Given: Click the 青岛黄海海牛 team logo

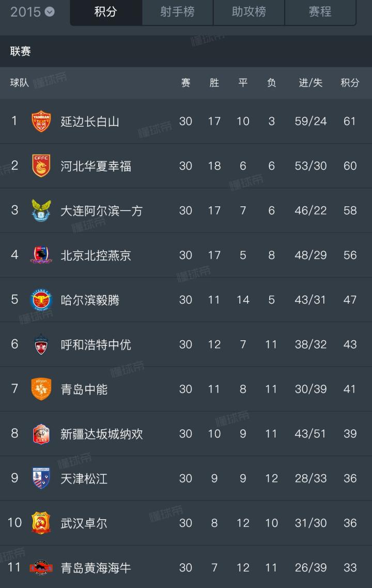Looking at the screenshot, I should (x=41, y=567).
